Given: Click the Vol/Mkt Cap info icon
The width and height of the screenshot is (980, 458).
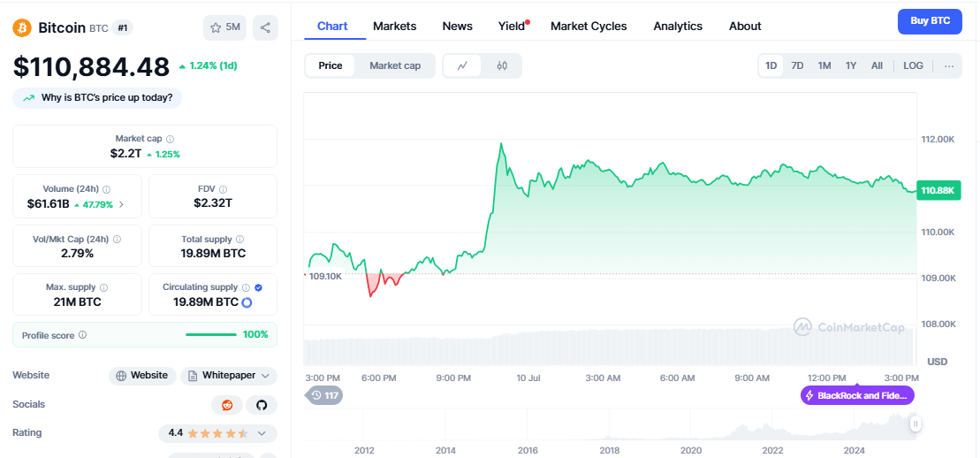Looking at the screenshot, I should click(117, 239).
